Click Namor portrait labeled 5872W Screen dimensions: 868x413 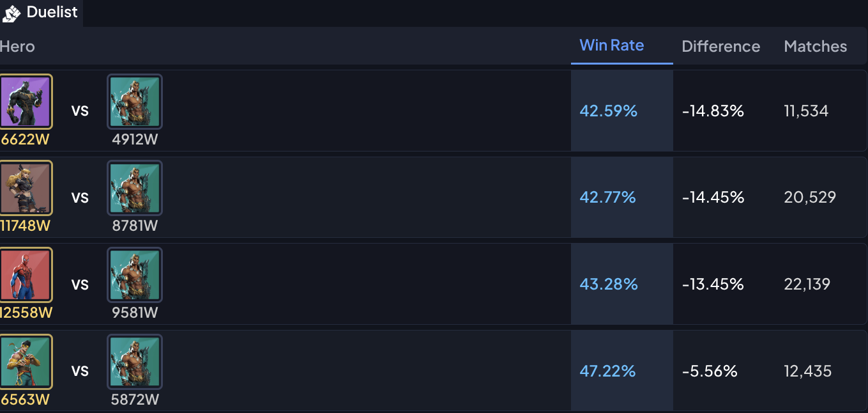click(135, 362)
